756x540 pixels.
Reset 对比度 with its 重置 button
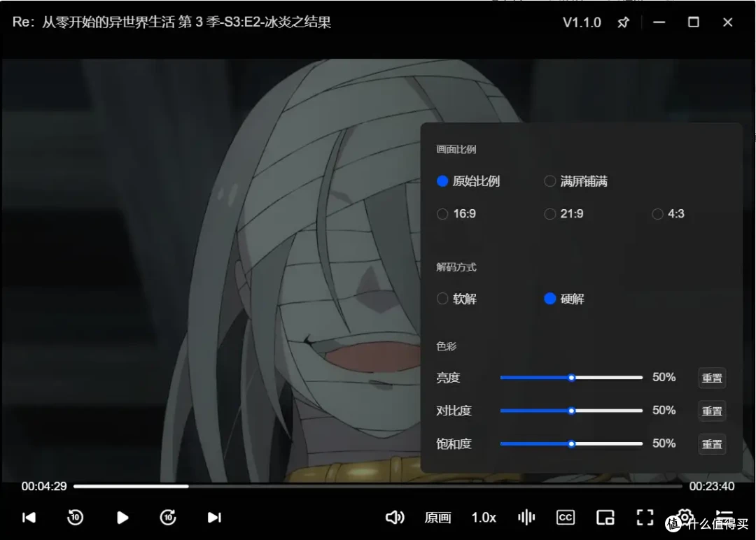click(x=712, y=411)
